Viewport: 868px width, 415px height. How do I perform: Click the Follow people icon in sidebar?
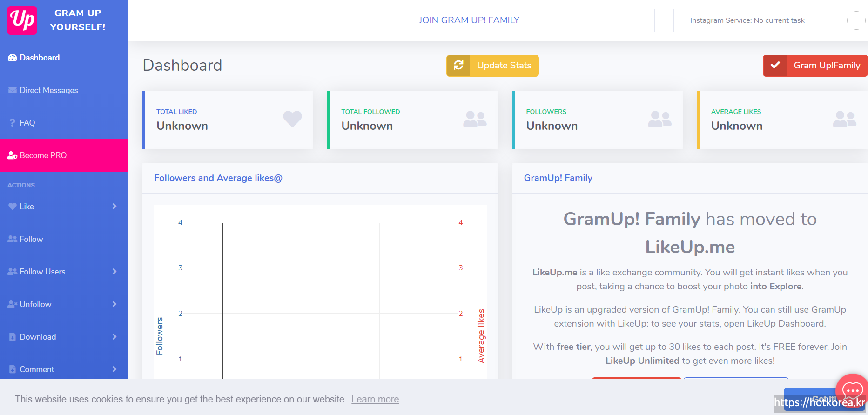click(13, 239)
